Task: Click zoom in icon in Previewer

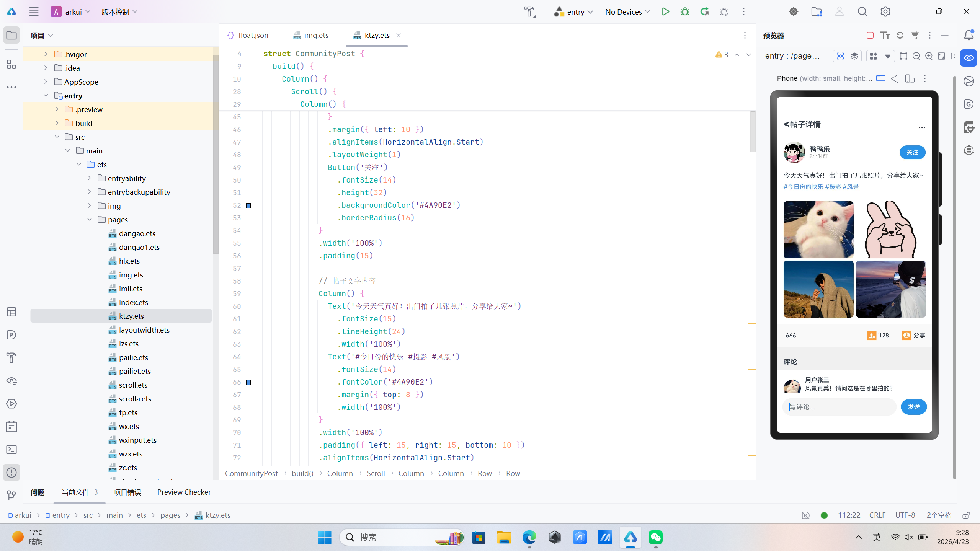Action: point(929,56)
